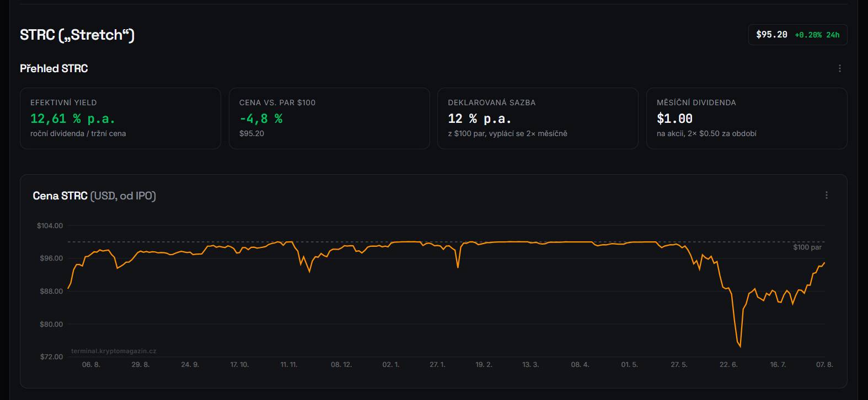This screenshot has width=868, height=400.
Task: Select the Efektivní Yield 12,61 % card
Action: coord(120,118)
